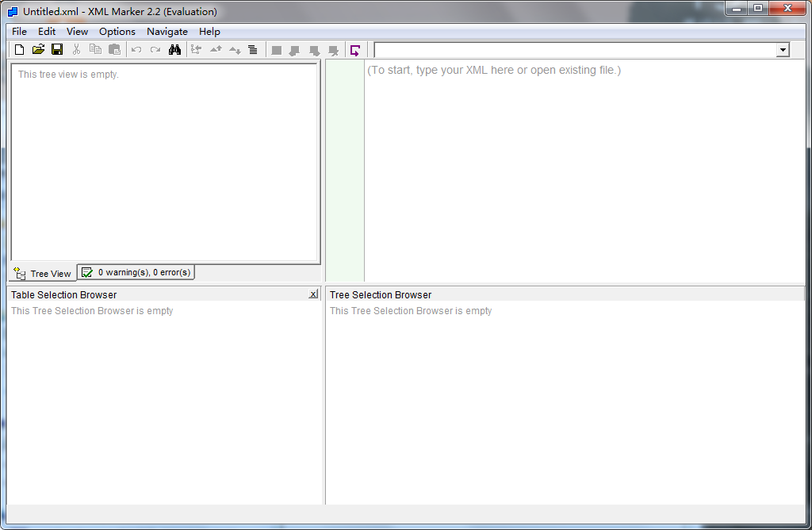
Task: Click the New file icon
Action: pyautogui.click(x=20, y=50)
